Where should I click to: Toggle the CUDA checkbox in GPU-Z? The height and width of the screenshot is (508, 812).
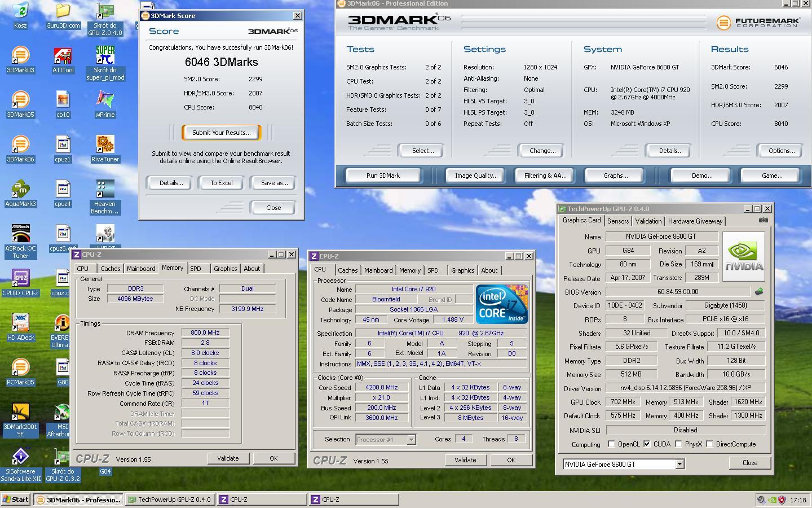(x=647, y=444)
